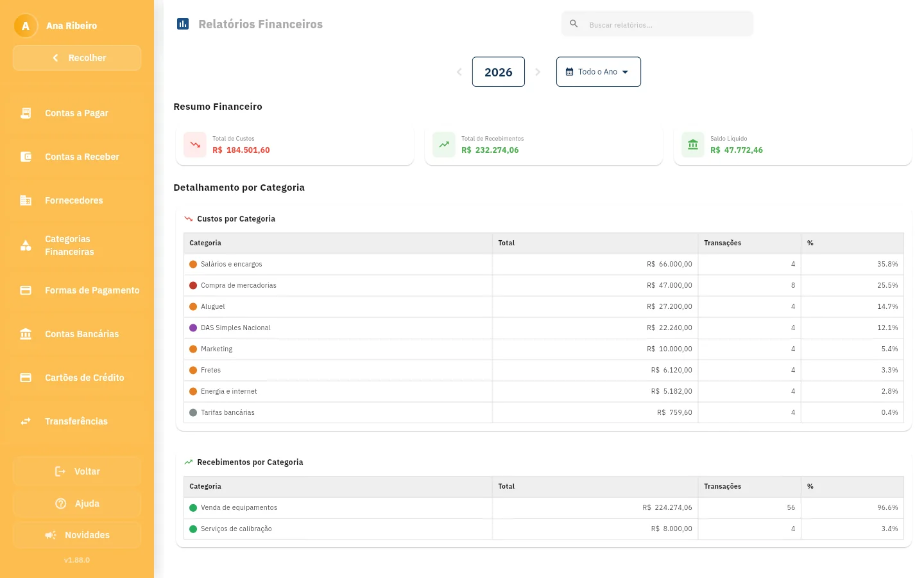Click the Contas a Receber wallet icon
The width and height of the screenshot is (924, 578).
[x=26, y=157]
